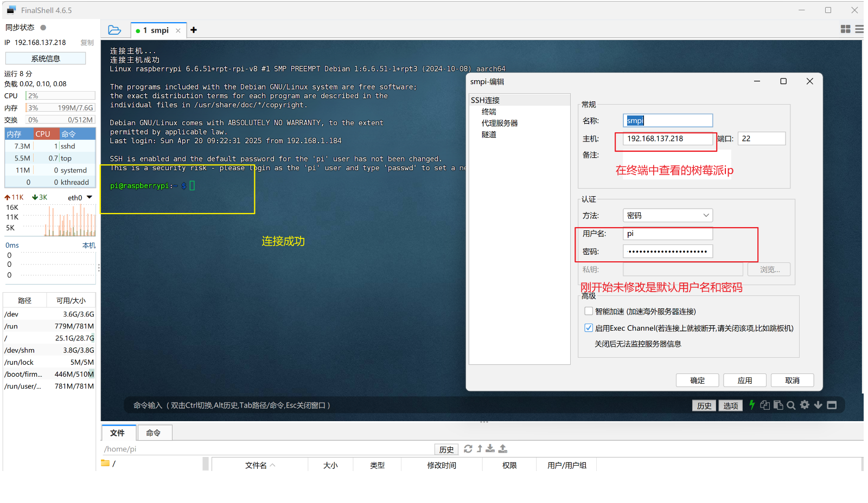
Task: Sort files by 大小 column
Action: click(330, 465)
